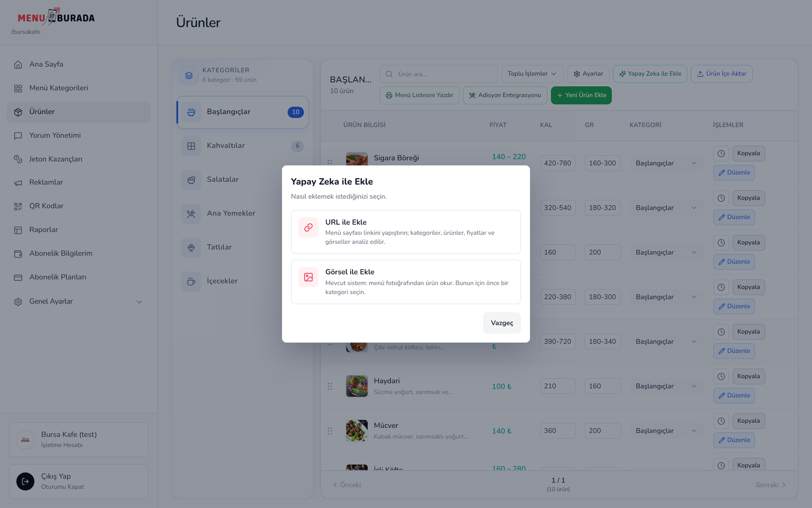
Task: Click Yeni Ürün Ekle button
Action: pos(582,96)
